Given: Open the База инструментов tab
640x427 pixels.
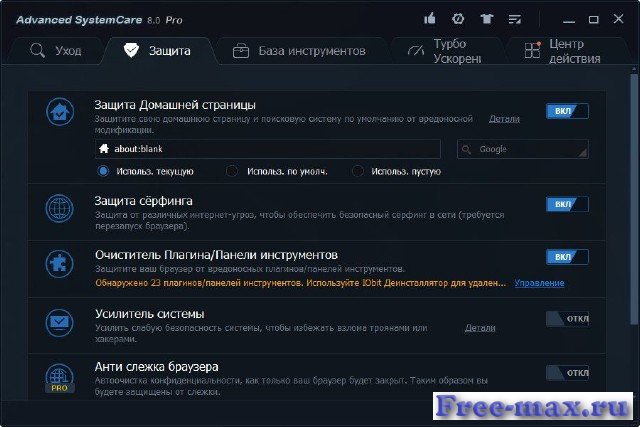Looking at the screenshot, I should [x=300, y=51].
